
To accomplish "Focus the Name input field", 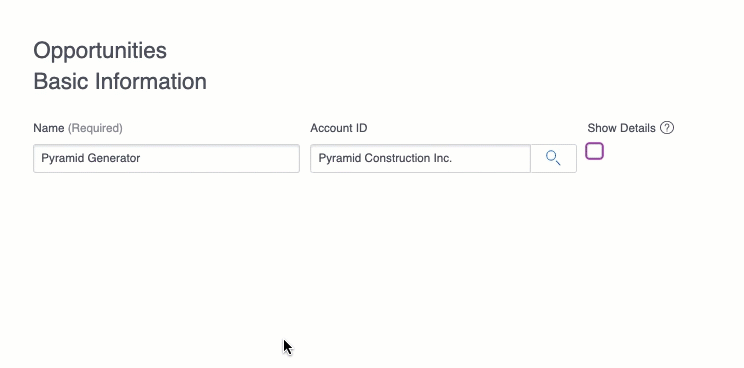I will tap(166, 158).
